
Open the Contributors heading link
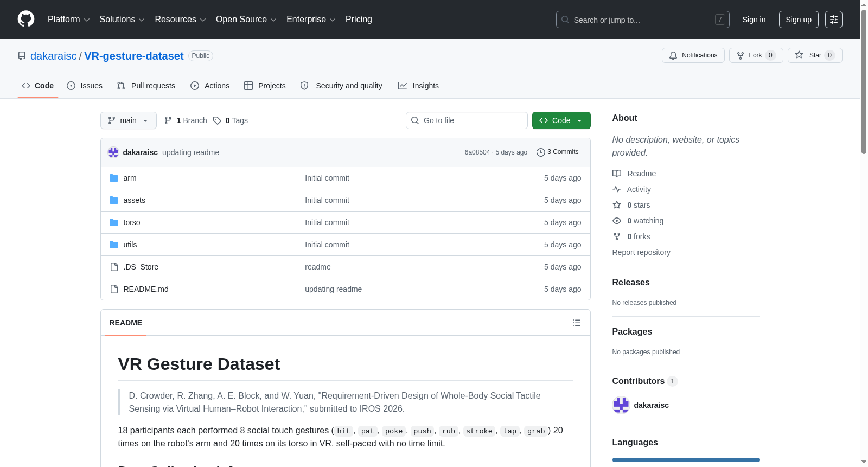point(645,381)
